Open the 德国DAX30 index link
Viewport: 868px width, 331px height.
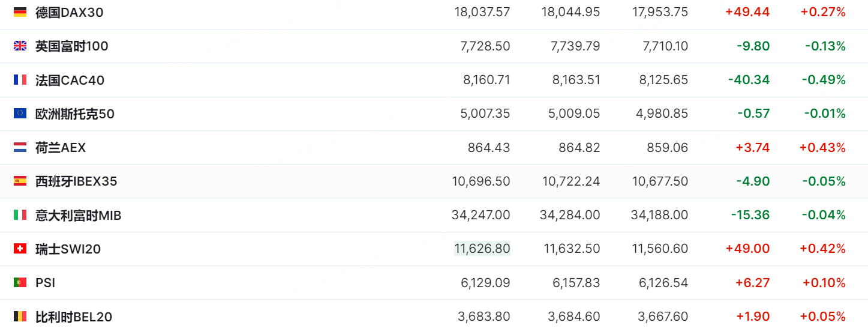click(70, 12)
